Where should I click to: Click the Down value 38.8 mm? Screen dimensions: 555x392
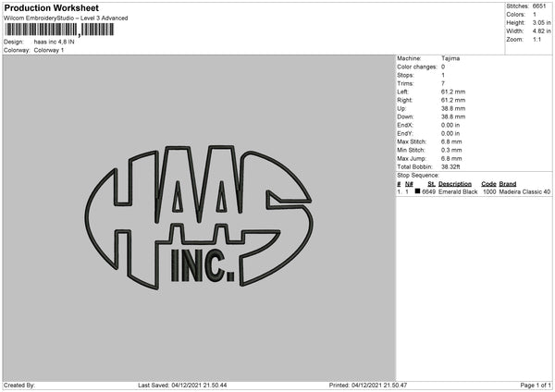click(453, 116)
